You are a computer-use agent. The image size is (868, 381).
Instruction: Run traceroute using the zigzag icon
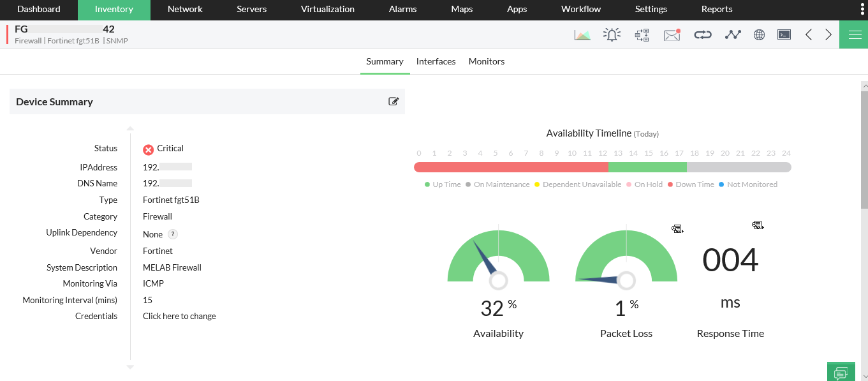pos(732,34)
